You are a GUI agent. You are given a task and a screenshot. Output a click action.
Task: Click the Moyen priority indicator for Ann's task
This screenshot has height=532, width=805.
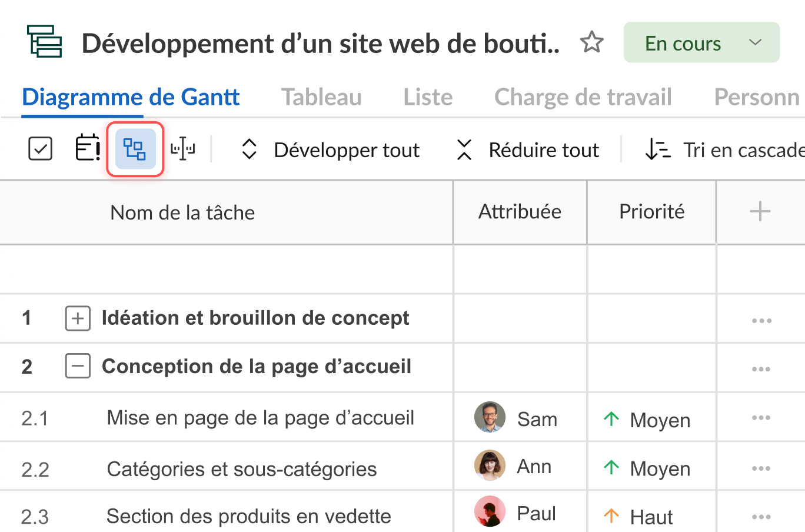point(612,467)
